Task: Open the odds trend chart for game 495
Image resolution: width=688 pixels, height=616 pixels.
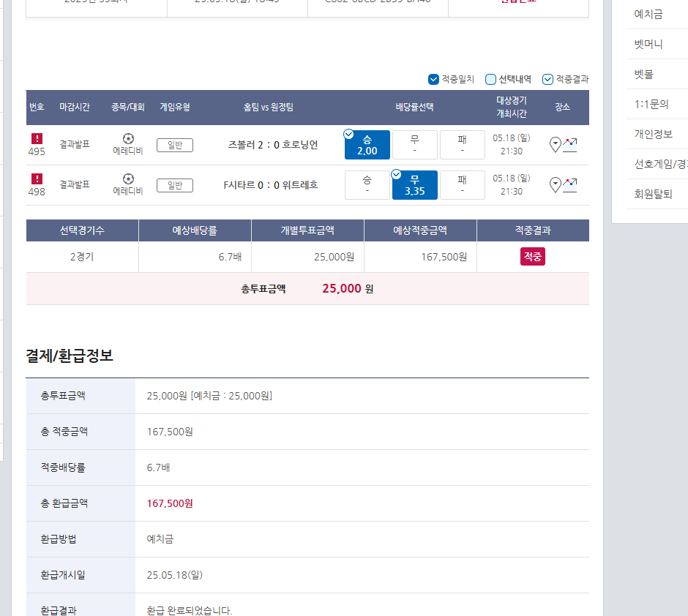Action: 570,145
